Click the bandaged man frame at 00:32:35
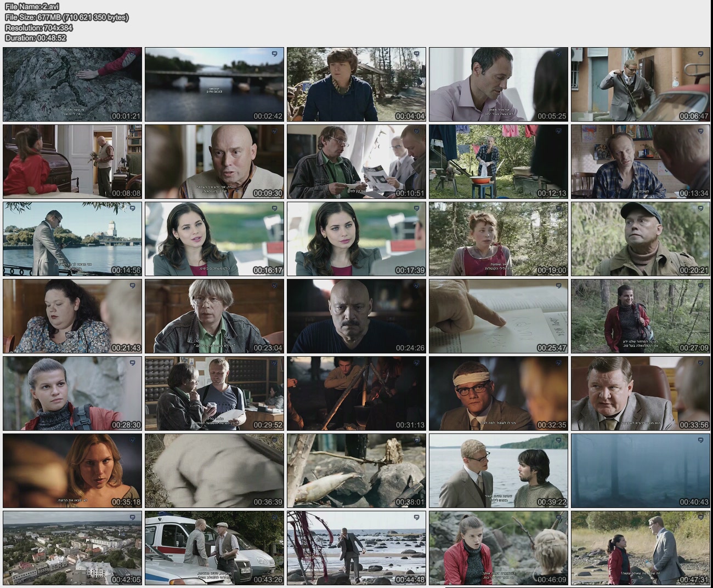The width and height of the screenshot is (713, 588). point(499,393)
